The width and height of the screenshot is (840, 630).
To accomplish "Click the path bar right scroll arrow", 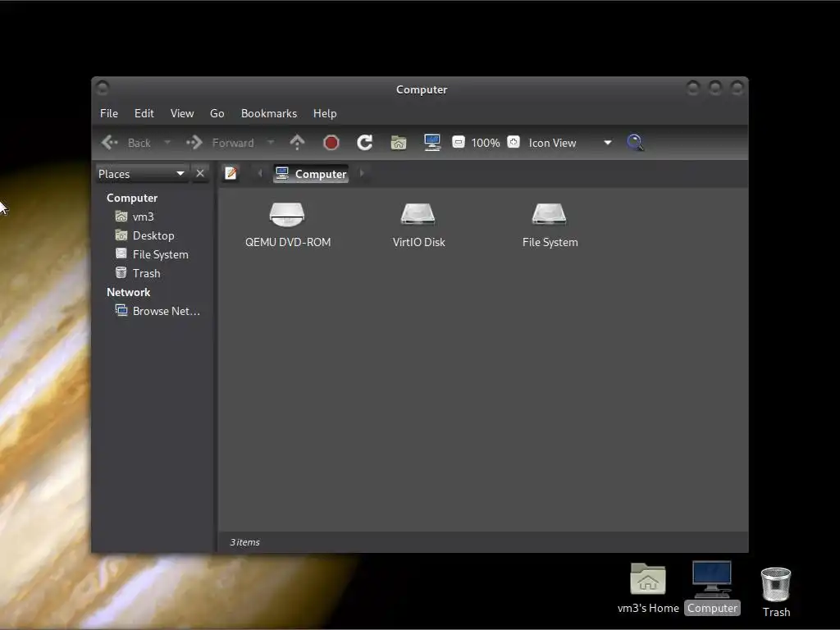I will 362,174.
